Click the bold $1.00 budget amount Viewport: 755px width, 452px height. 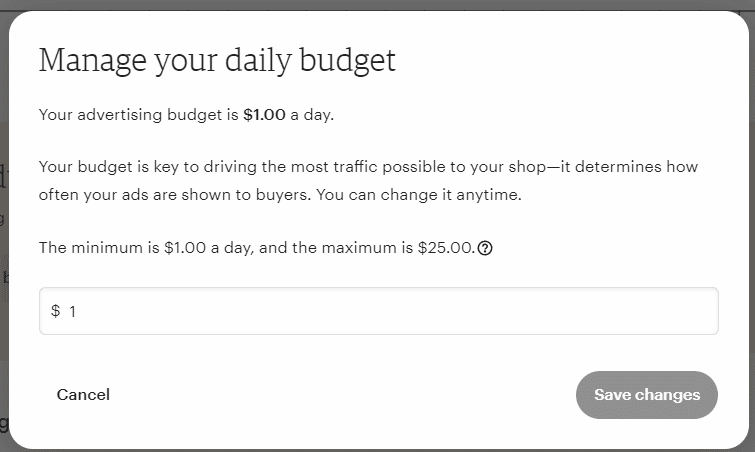point(264,115)
